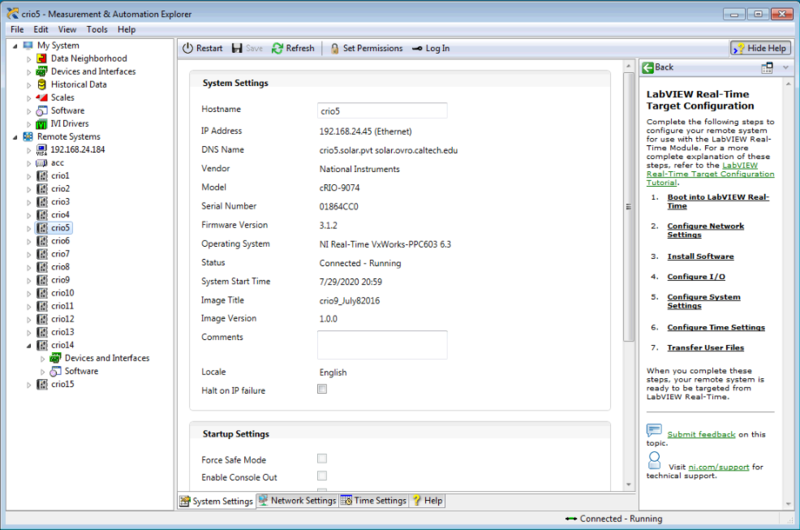Click the technical support person icon
This screenshot has width=800, height=530.
click(x=654, y=461)
